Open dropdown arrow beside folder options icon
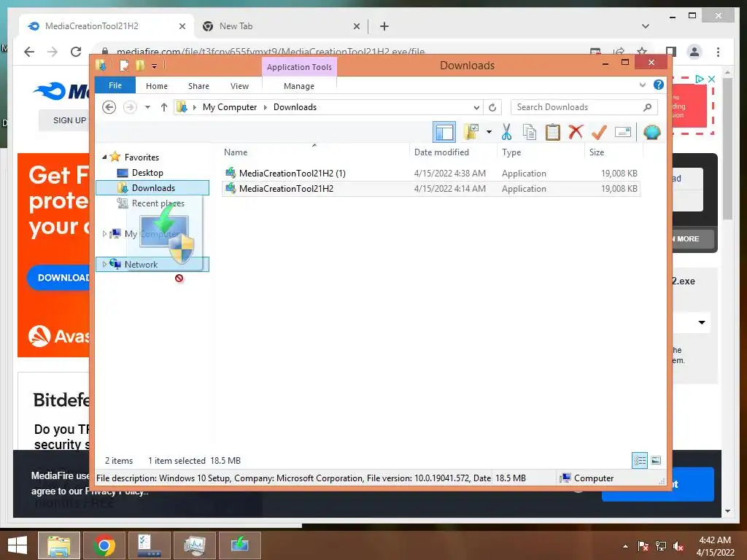 [489, 132]
